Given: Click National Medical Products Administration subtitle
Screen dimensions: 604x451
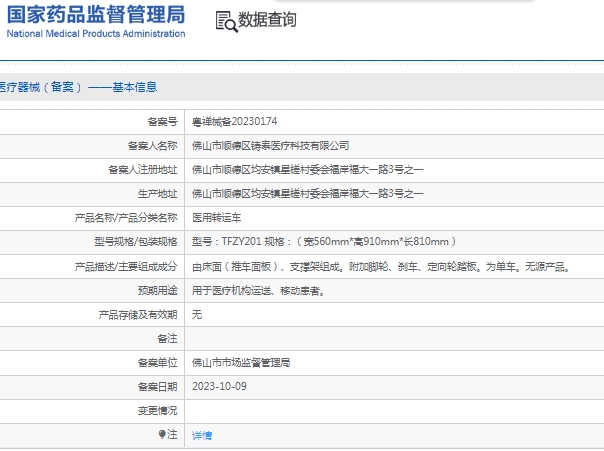Looking at the screenshot, I should [x=96, y=34].
